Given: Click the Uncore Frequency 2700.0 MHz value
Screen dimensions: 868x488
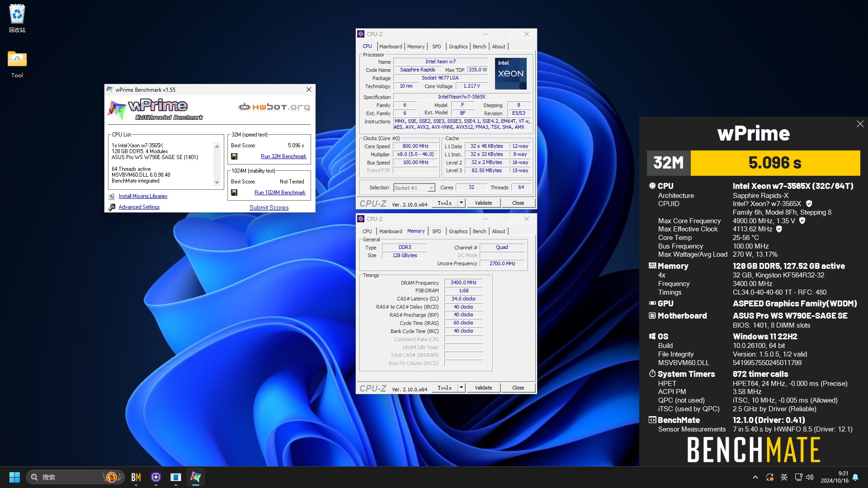Looking at the screenshot, I should pos(502,263).
